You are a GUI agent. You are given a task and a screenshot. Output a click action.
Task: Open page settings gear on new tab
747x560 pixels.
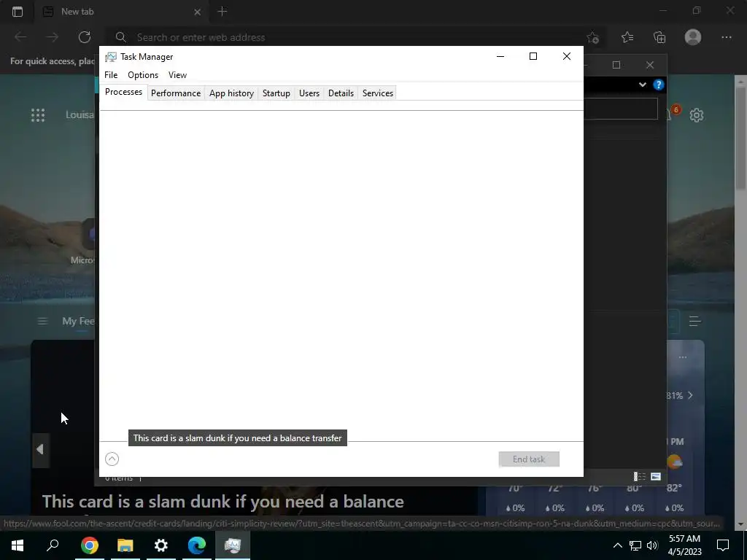point(697,114)
